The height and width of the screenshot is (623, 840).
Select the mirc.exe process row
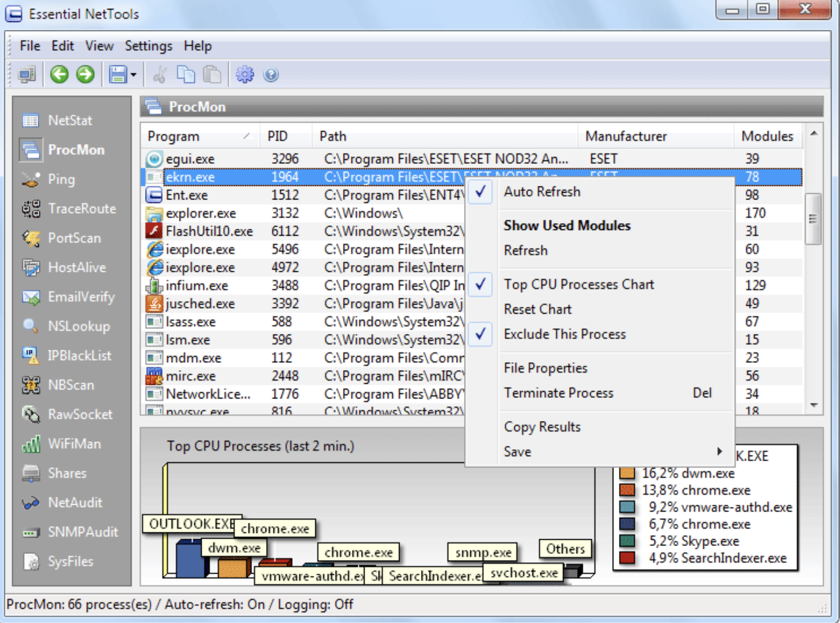303,376
